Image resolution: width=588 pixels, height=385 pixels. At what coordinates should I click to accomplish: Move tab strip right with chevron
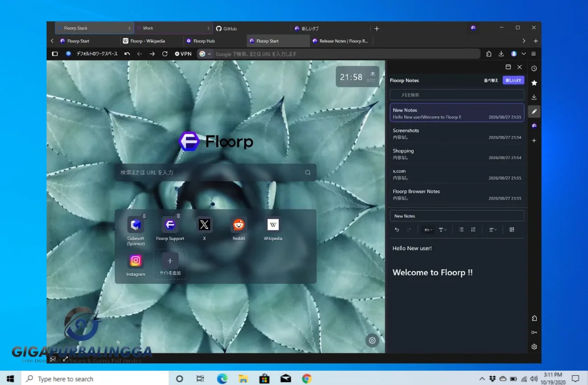[x=524, y=41]
